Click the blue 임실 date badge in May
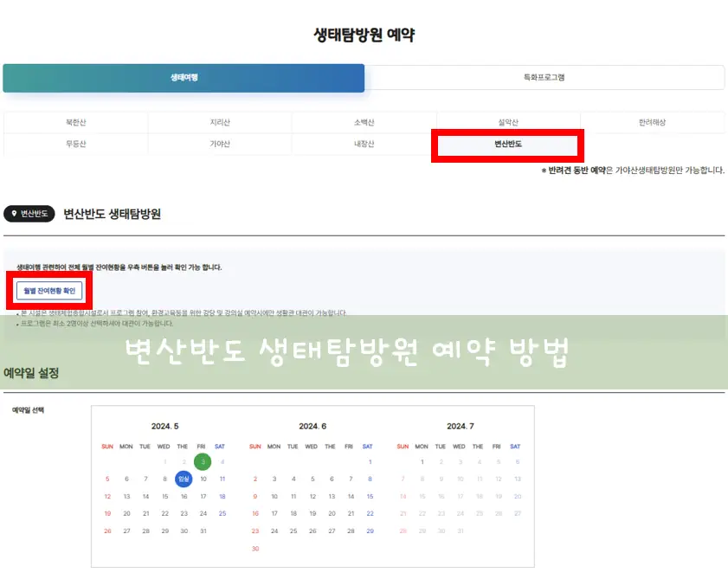The width and height of the screenshot is (728, 579). [183, 478]
